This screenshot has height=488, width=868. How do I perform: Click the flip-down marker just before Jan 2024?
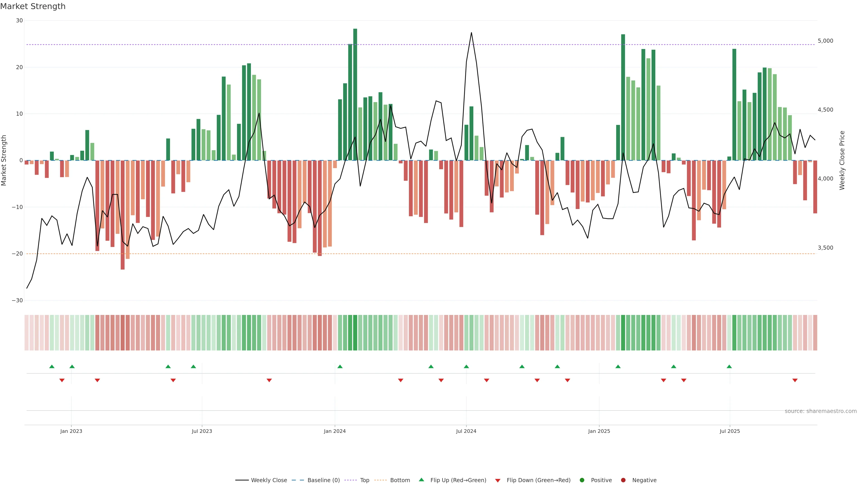coord(269,380)
